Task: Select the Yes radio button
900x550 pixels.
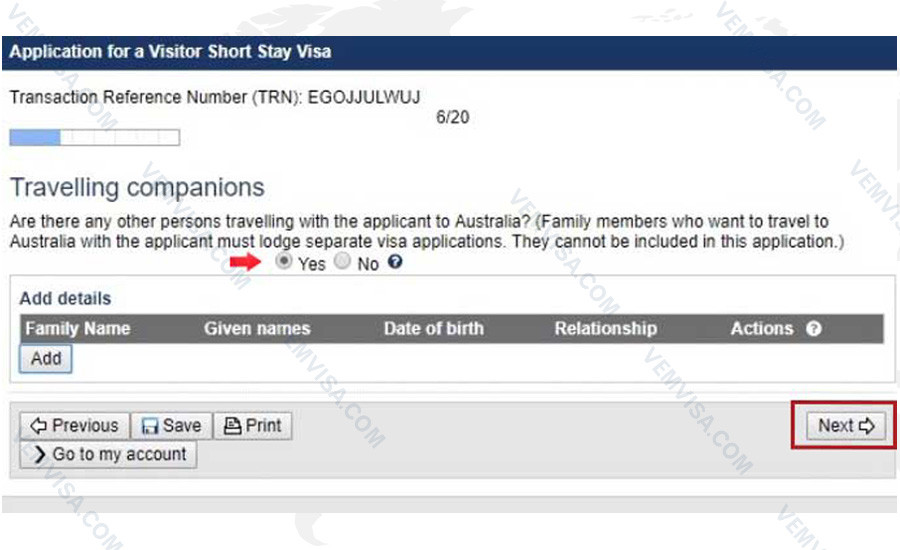Action: click(x=284, y=263)
